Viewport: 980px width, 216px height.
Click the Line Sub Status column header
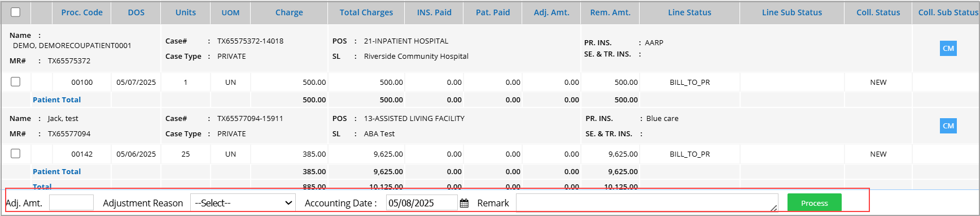(x=792, y=12)
